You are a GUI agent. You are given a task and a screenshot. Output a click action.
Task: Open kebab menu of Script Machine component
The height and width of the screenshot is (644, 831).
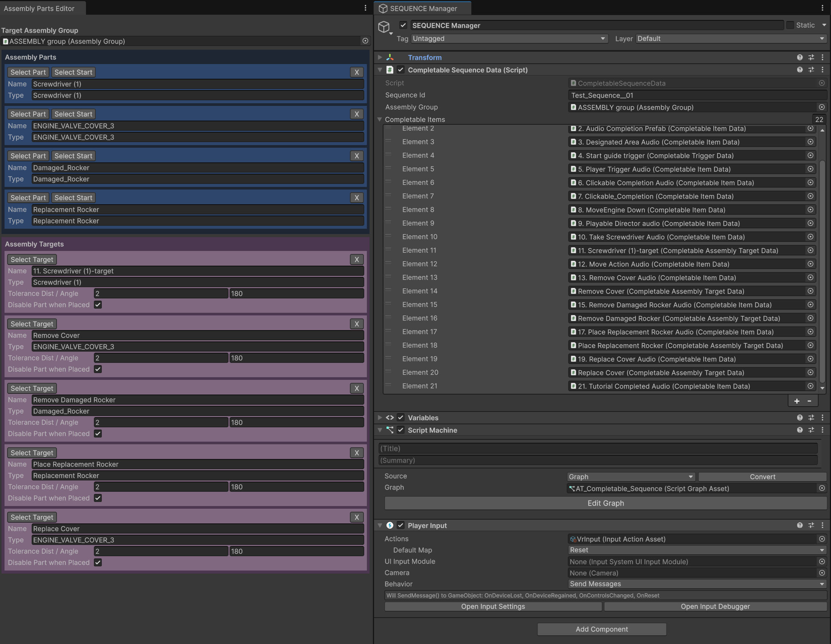[822, 430]
